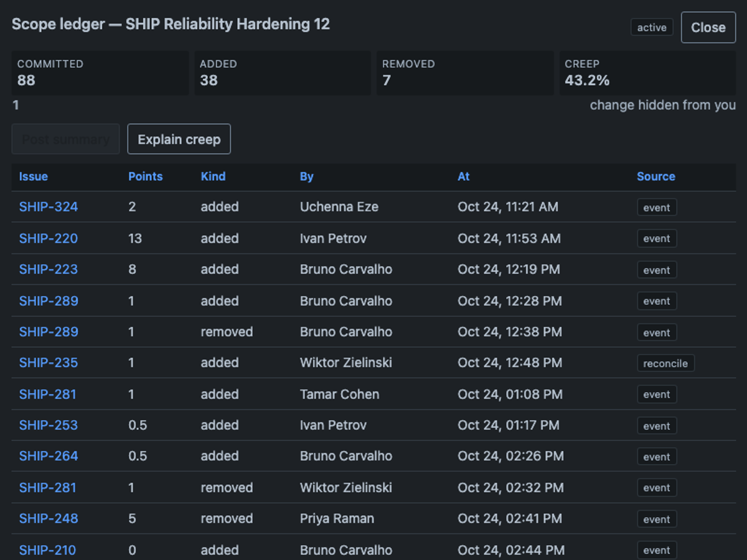View issue SHIP-253
The height and width of the screenshot is (560, 747).
[x=49, y=425]
